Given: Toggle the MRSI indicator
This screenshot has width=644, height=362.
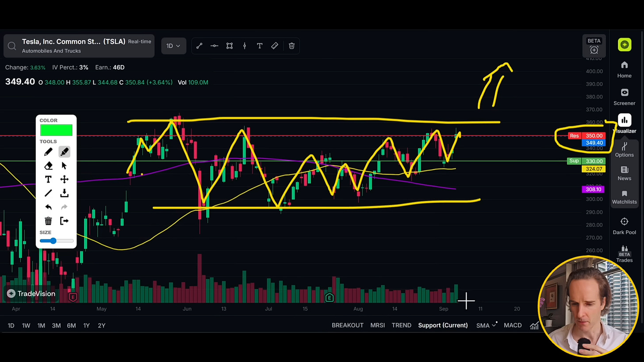Looking at the screenshot, I should point(377,325).
